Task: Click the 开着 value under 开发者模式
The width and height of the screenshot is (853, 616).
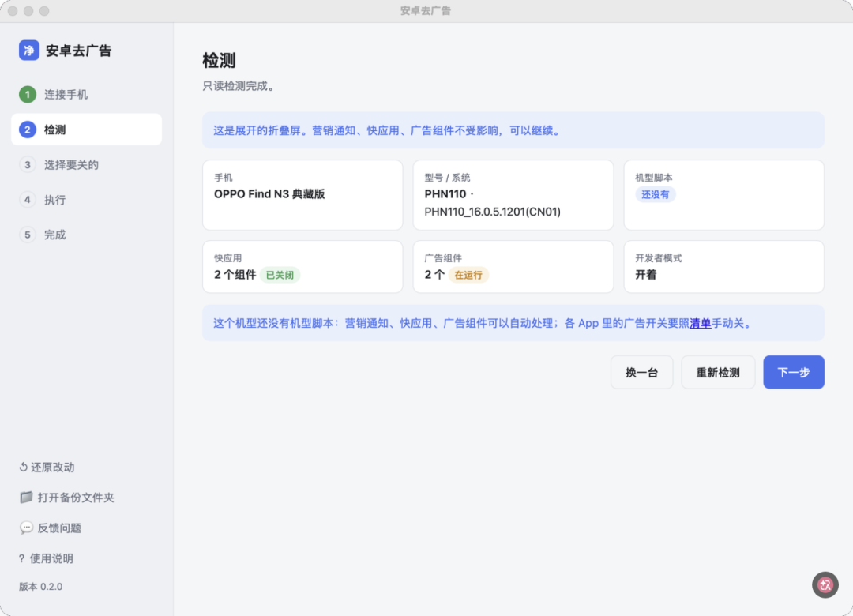Action: pos(646,274)
